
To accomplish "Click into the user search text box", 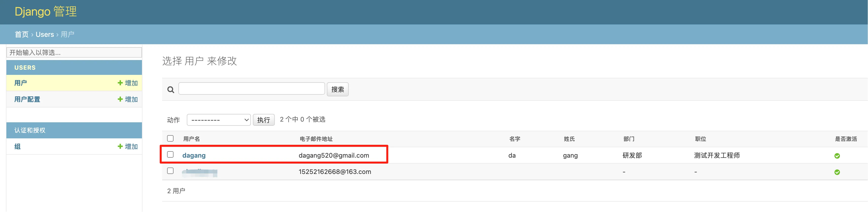I will [251, 89].
